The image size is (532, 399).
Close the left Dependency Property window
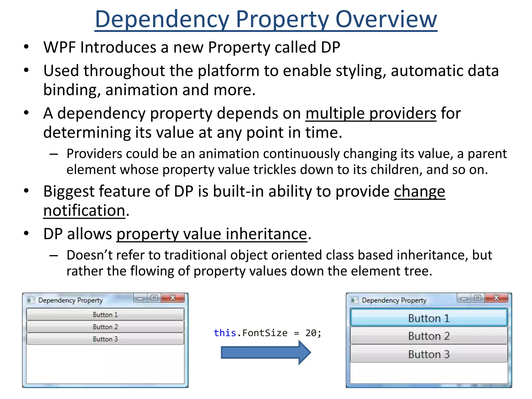pyautogui.click(x=173, y=298)
